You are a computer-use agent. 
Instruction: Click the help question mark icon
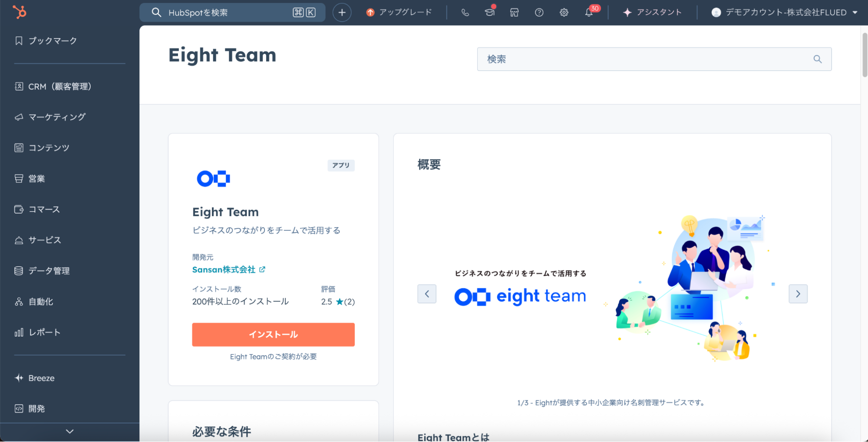click(539, 13)
